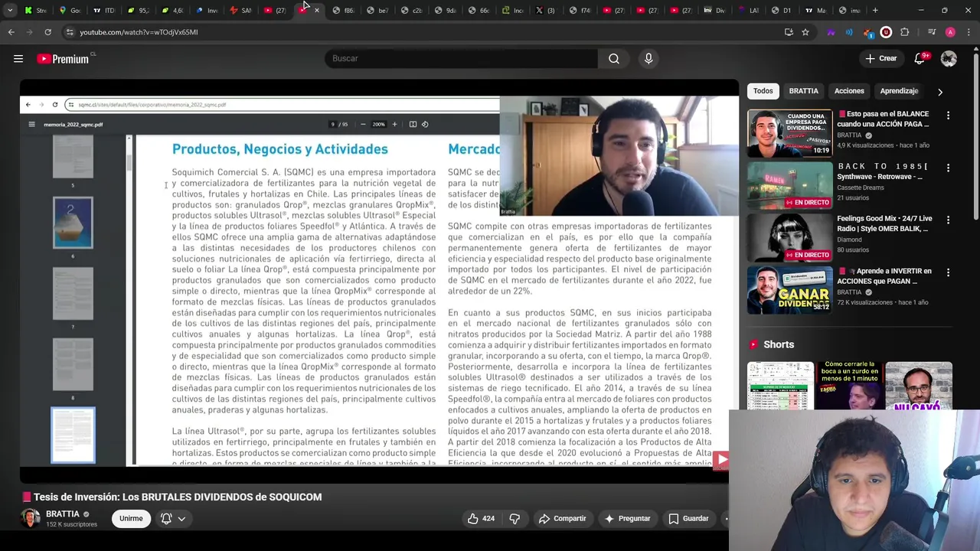
Task: Save video with Guardar button
Action: coord(688,519)
